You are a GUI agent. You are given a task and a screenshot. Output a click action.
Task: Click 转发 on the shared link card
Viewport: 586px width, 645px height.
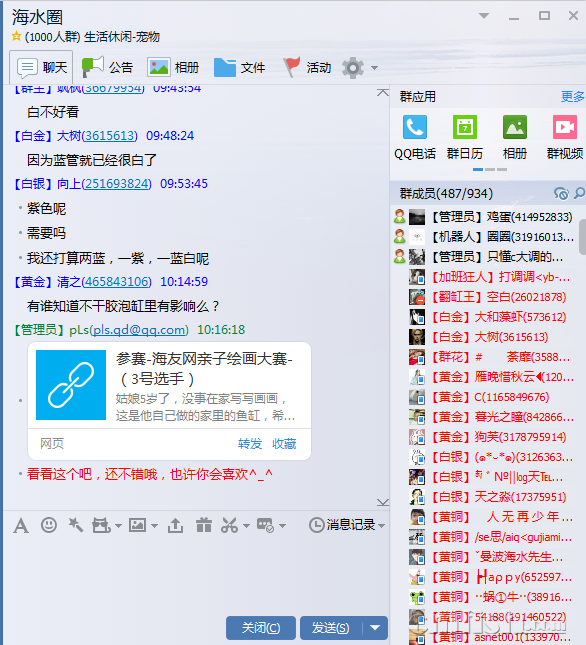coord(250,443)
